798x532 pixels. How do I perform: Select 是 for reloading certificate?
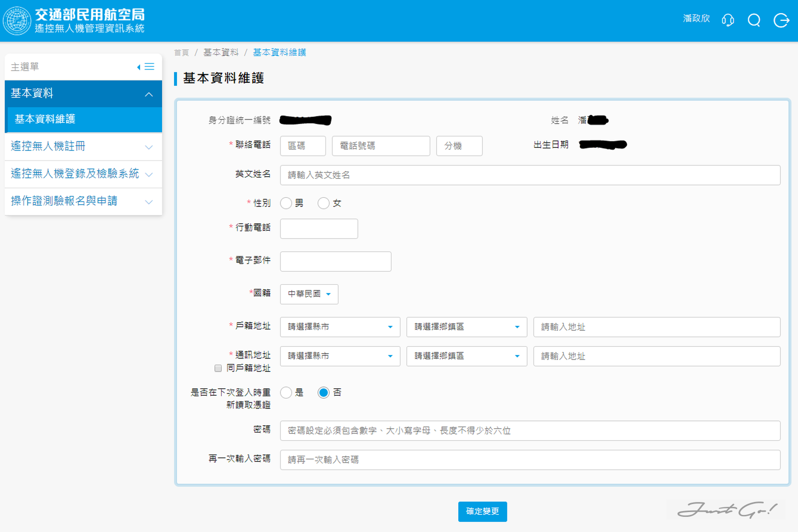tap(286, 392)
